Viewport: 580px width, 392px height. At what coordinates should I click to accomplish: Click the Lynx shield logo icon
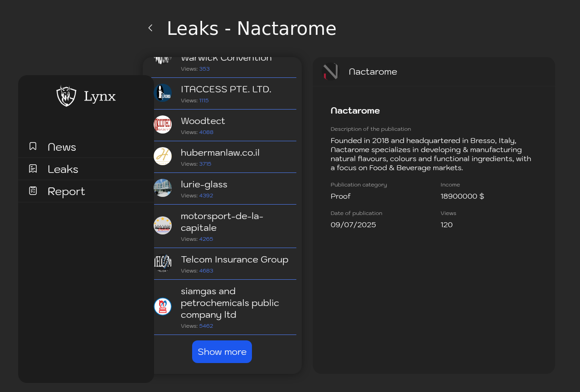pos(66,96)
